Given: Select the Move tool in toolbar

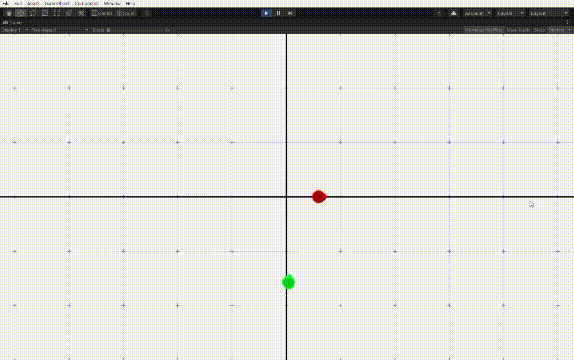Looking at the screenshot, I should tap(21, 13).
